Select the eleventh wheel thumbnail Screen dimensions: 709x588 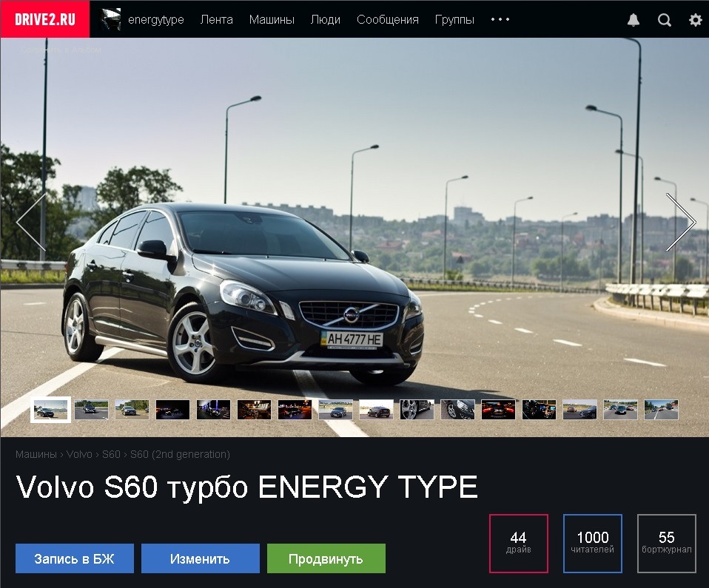coord(457,410)
